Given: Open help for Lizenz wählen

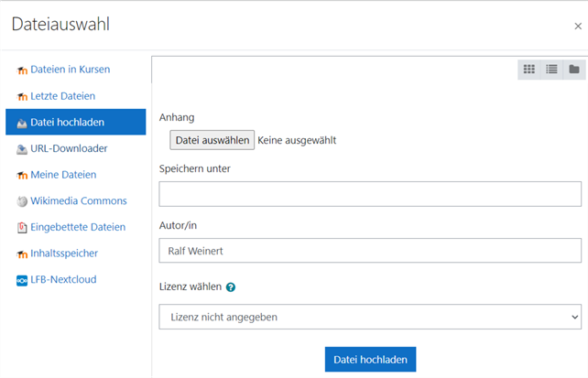Looking at the screenshot, I should 231,287.
